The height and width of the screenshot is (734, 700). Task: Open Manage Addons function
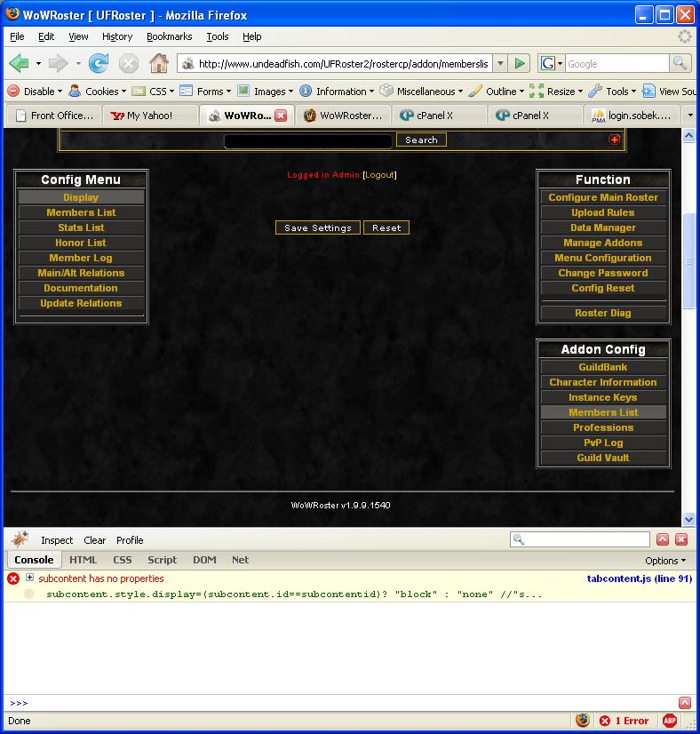[603, 243]
